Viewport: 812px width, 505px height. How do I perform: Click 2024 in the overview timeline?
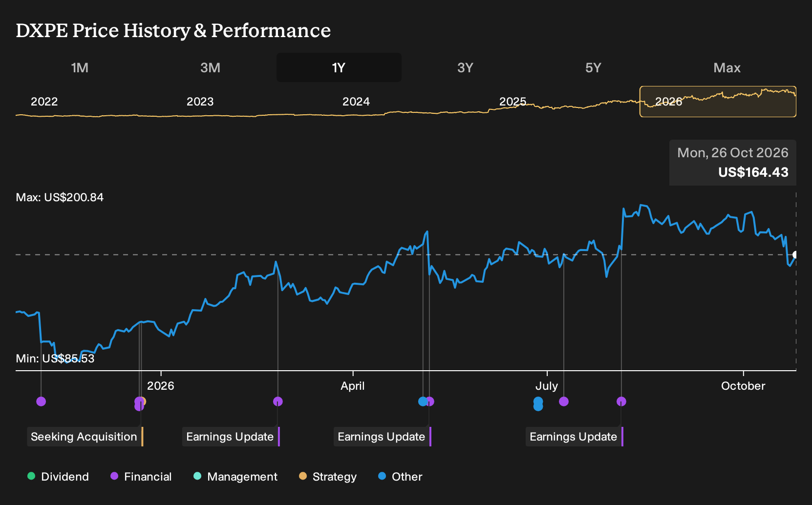[356, 102]
